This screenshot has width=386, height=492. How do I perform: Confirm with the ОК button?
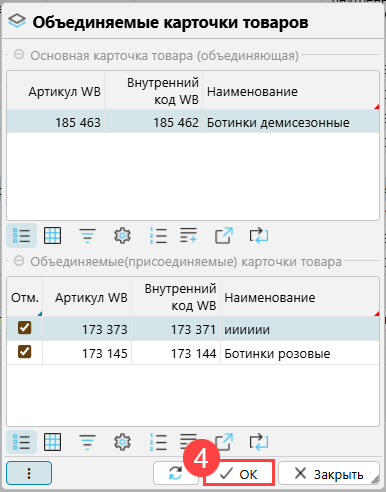coord(239,473)
